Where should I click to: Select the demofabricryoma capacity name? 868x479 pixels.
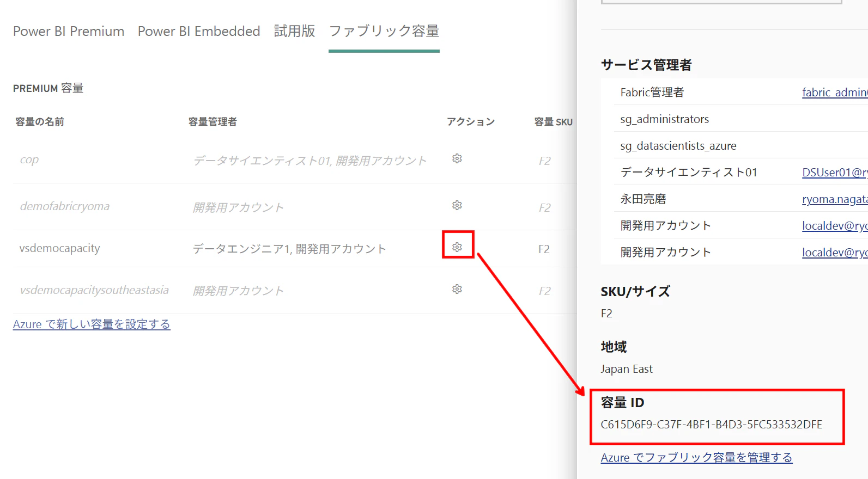click(65, 206)
